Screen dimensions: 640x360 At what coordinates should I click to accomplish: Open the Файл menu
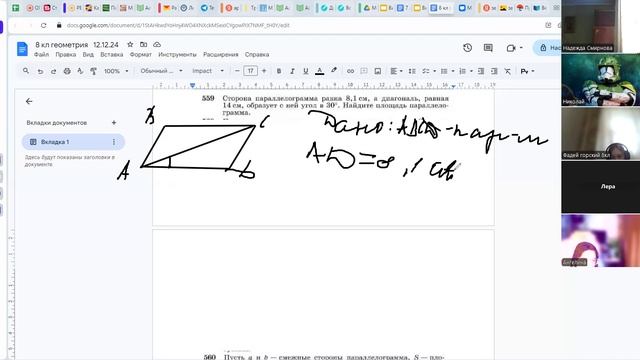click(41, 54)
